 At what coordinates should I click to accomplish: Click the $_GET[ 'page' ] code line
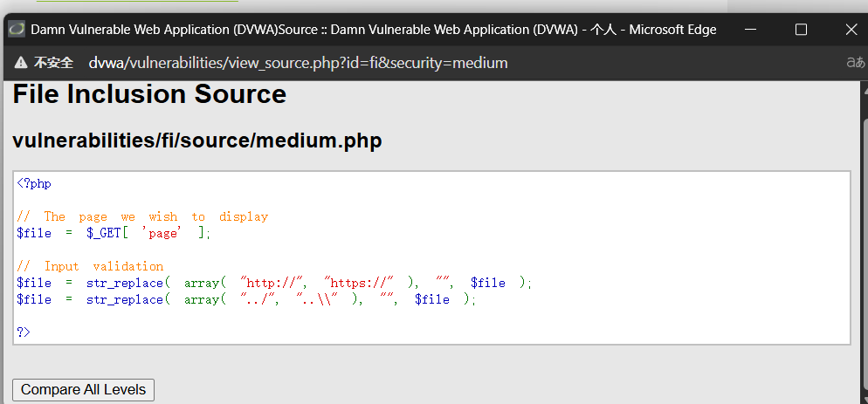pos(114,233)
